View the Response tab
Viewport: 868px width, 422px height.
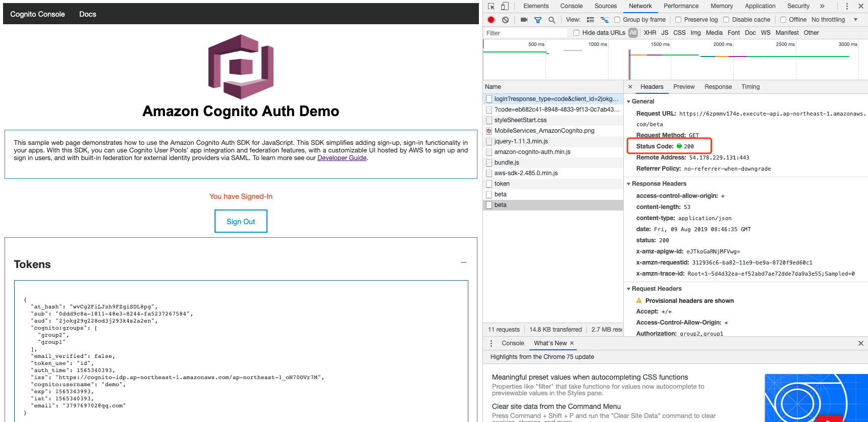point(718,87)
